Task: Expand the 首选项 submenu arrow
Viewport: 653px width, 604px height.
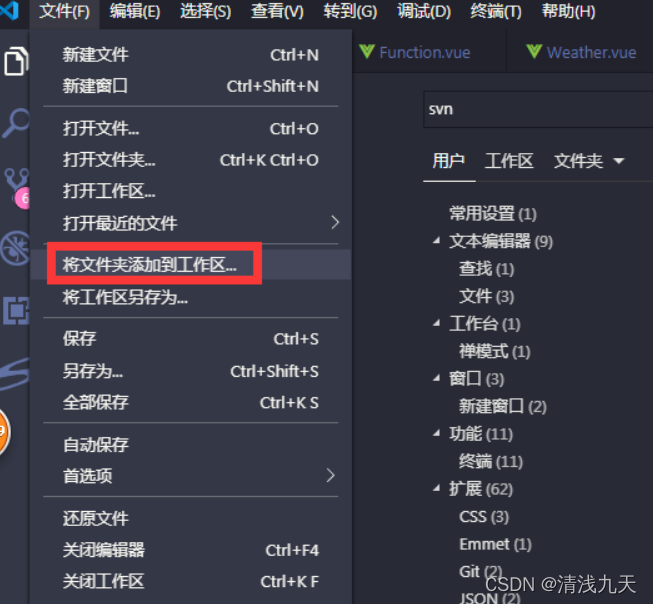Action: point(331,475)
